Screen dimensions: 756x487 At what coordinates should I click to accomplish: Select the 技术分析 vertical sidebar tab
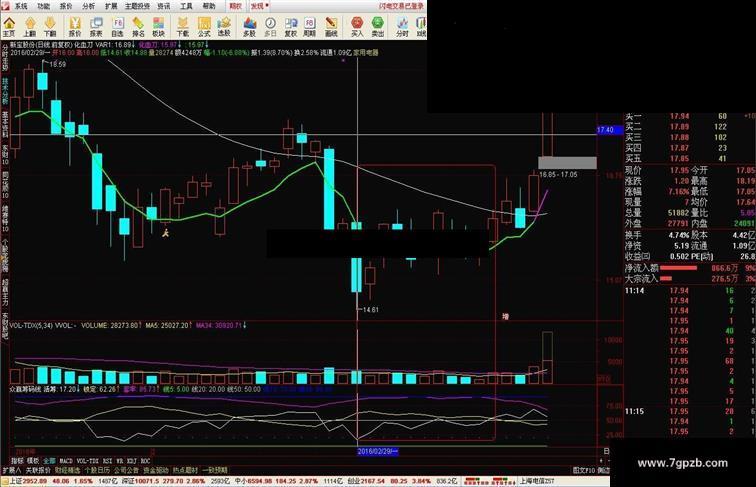click(5, 91)
